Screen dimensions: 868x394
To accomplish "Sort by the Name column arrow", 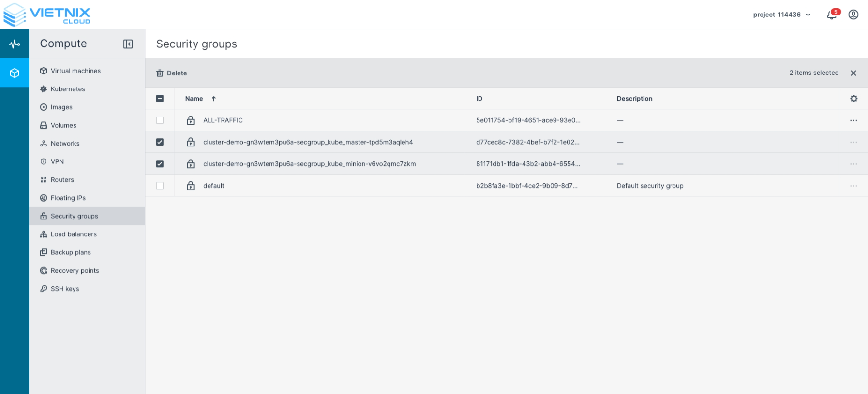I will (213, 99).
